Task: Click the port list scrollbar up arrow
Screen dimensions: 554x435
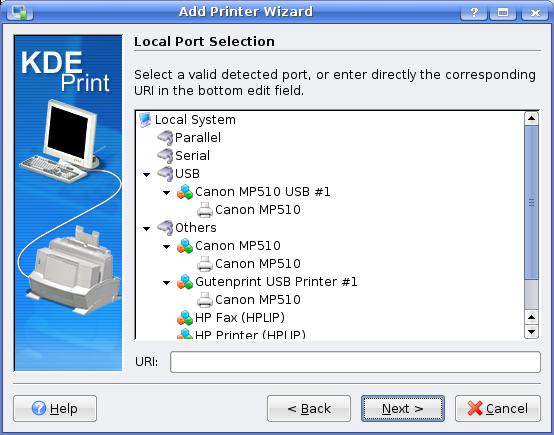Action: tap(531, 118)
